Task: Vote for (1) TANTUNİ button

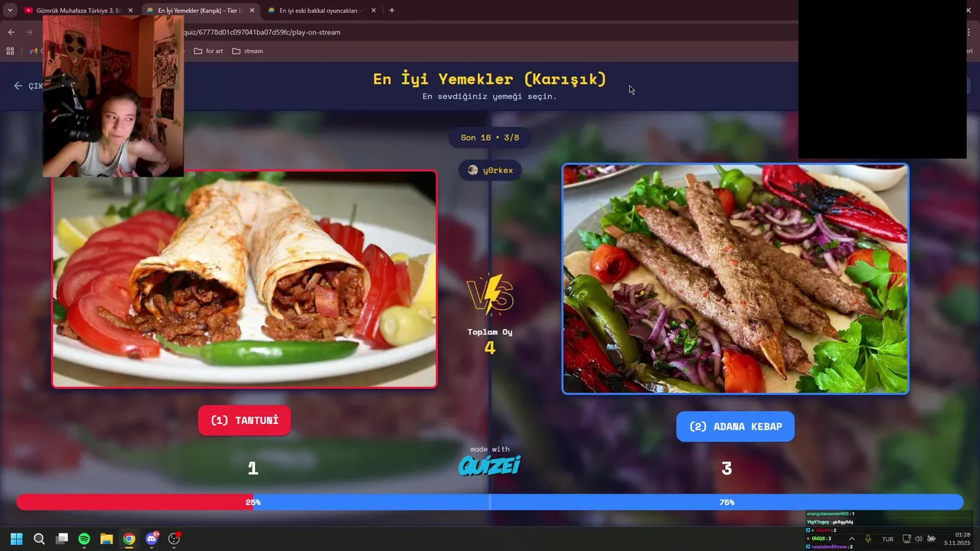Action: [x=244, y=420]
